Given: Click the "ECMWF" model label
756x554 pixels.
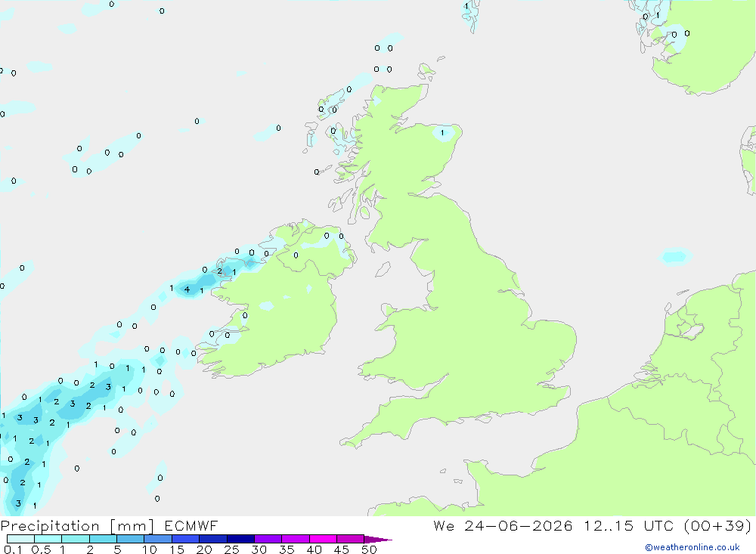Looking at the screenshot, I should click(x=191, y=526).
